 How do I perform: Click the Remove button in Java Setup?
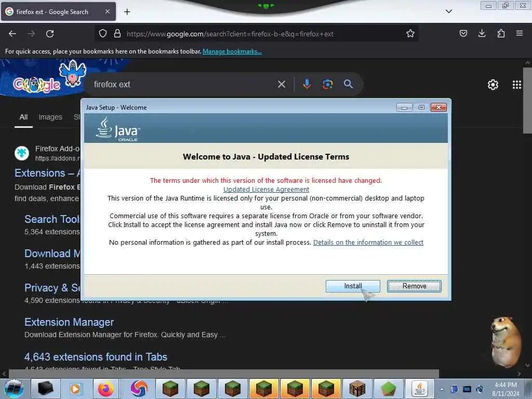click(414, 286)
